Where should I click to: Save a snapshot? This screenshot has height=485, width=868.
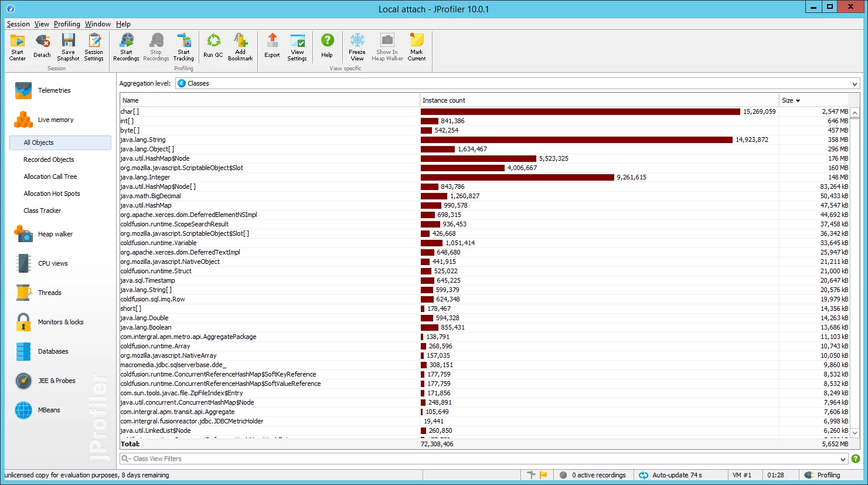[x=69, y=47]
